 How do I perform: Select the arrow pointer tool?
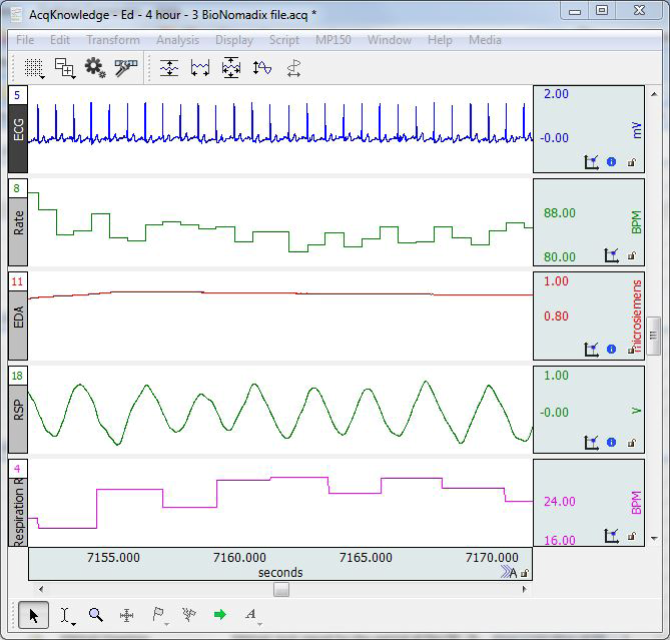click(34, 615)
